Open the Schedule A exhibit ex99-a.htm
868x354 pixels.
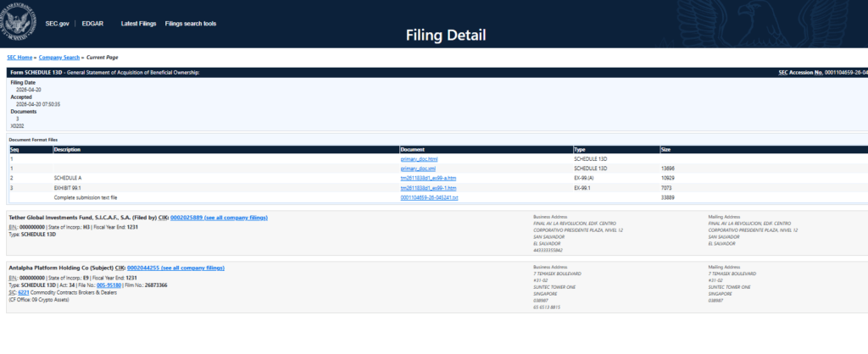[x=428, y=178]
